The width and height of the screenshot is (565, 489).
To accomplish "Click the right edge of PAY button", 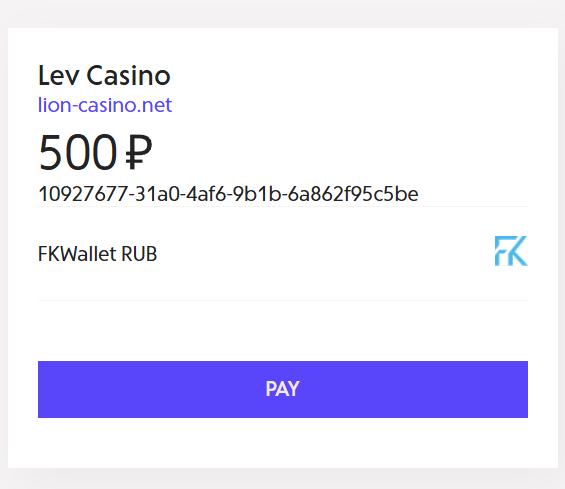I will click(x=524, y=390).
